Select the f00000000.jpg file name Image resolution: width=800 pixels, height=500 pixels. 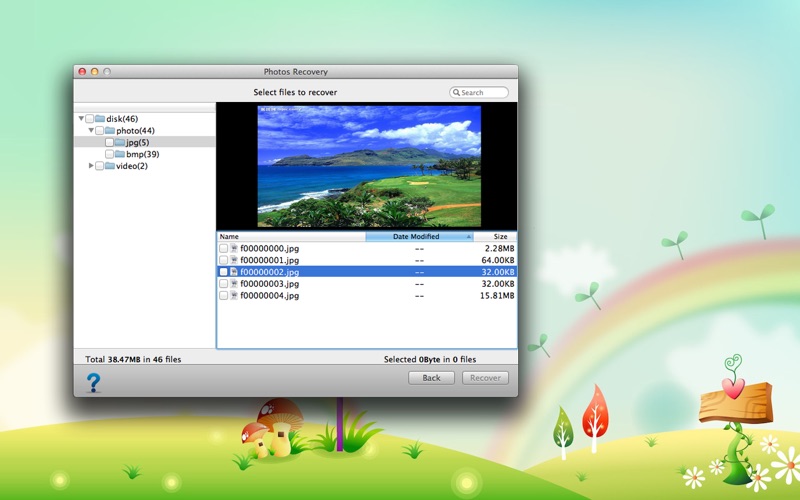pos(269,248)
